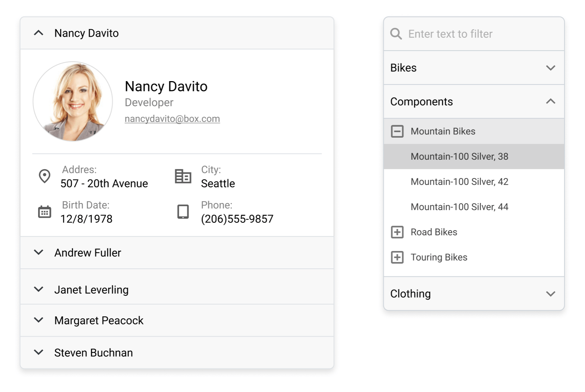Expand the Janet Leverling panel

(39, 290)
